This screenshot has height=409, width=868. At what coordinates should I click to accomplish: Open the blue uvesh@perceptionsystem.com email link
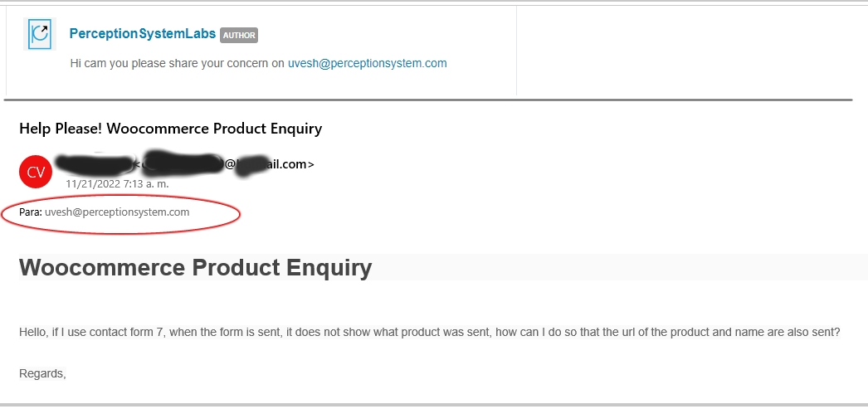(367, 63)
